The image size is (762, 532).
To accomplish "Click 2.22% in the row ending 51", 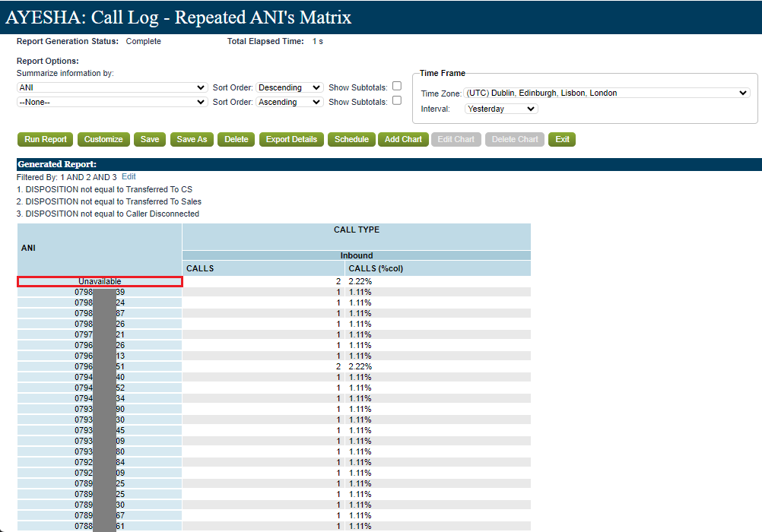I will (x=360, y=366).
